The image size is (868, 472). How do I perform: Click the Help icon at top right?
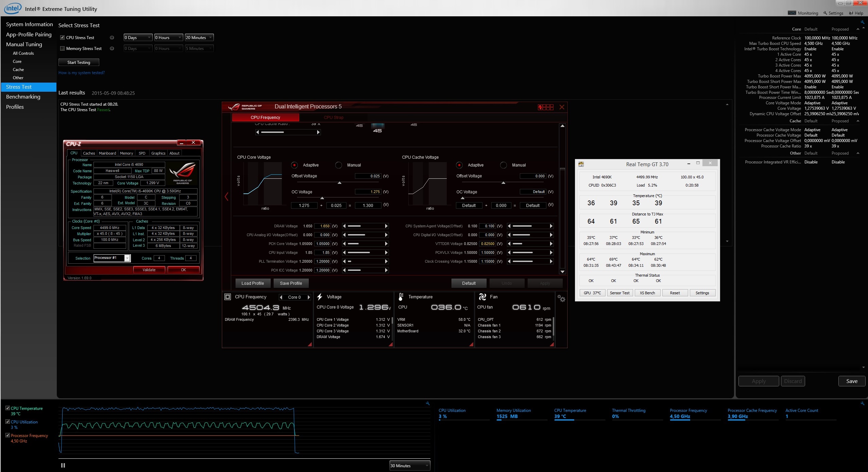[851, 13]
